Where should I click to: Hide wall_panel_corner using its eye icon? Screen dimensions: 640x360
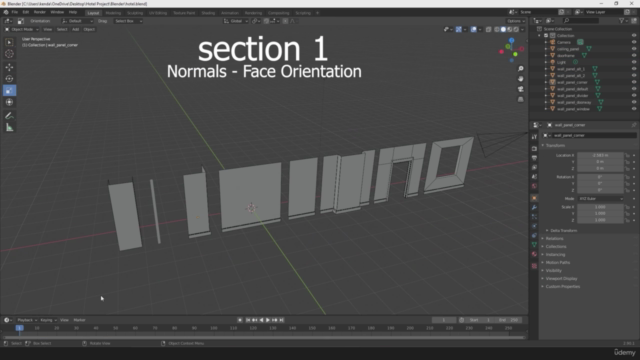(634, 82)
